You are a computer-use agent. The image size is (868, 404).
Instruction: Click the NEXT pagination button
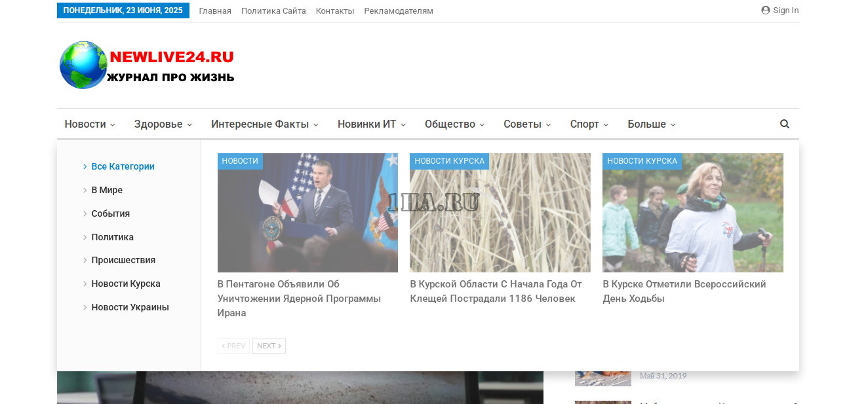pyautogui.click(x=269, y=346)
